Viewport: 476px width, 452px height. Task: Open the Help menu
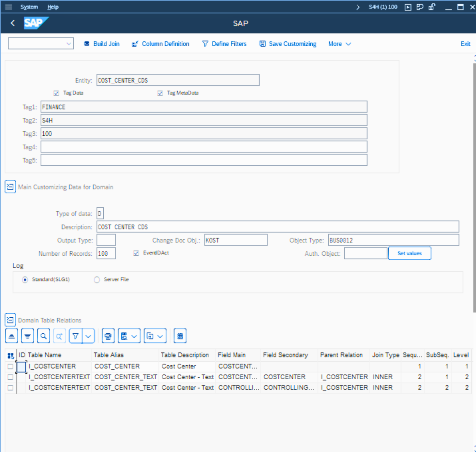[53, 7]
